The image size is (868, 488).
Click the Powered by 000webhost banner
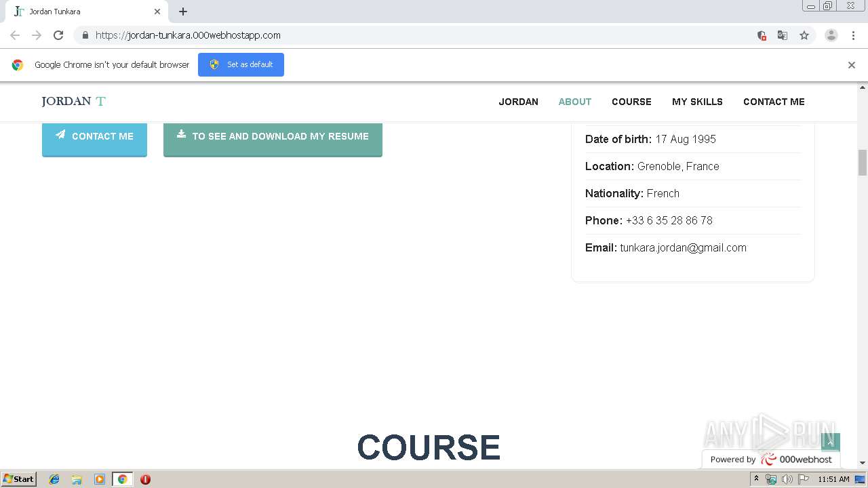[771, 459]
